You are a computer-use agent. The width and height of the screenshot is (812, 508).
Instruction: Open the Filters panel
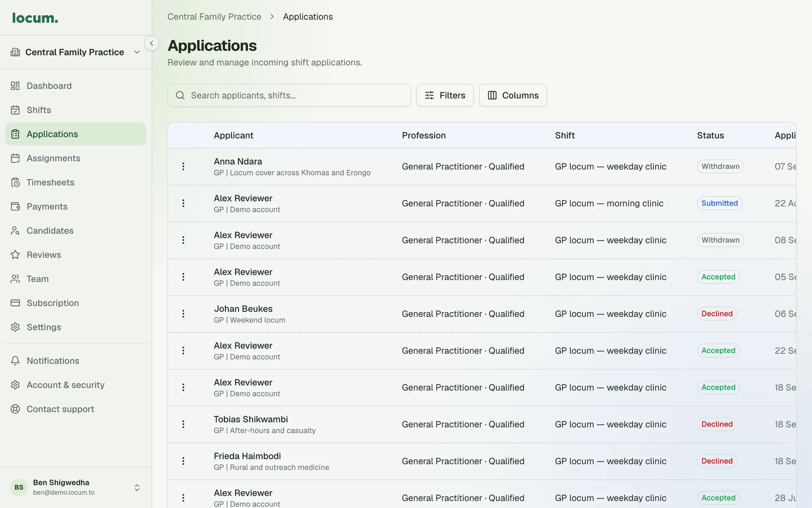[x=445, y=96]
